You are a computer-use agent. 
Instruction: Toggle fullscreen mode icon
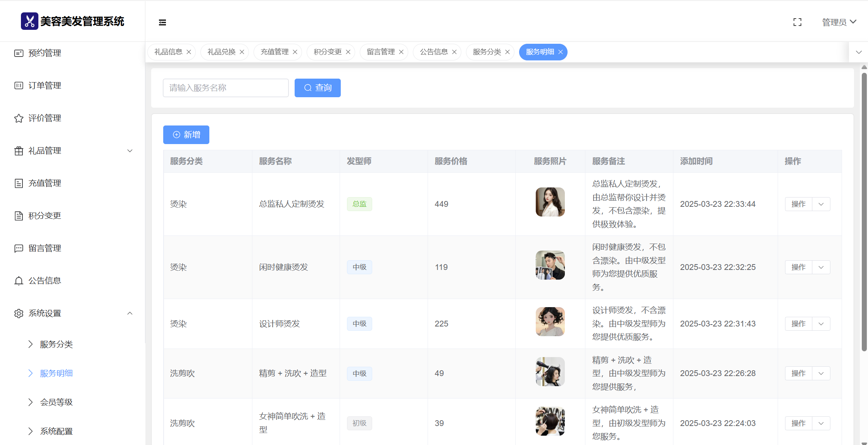coord(797,22)
